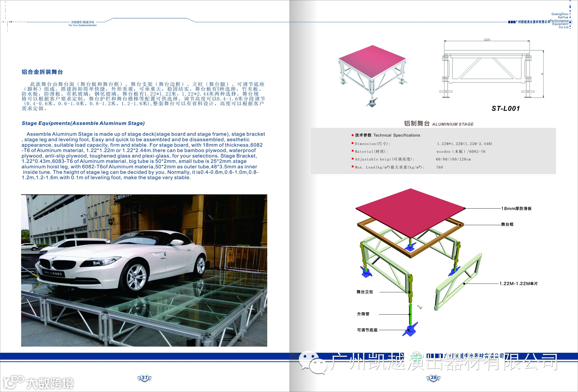Click the red bullet next to Max. Load
This screenshot has width=578, height=392.
point(352,166)
